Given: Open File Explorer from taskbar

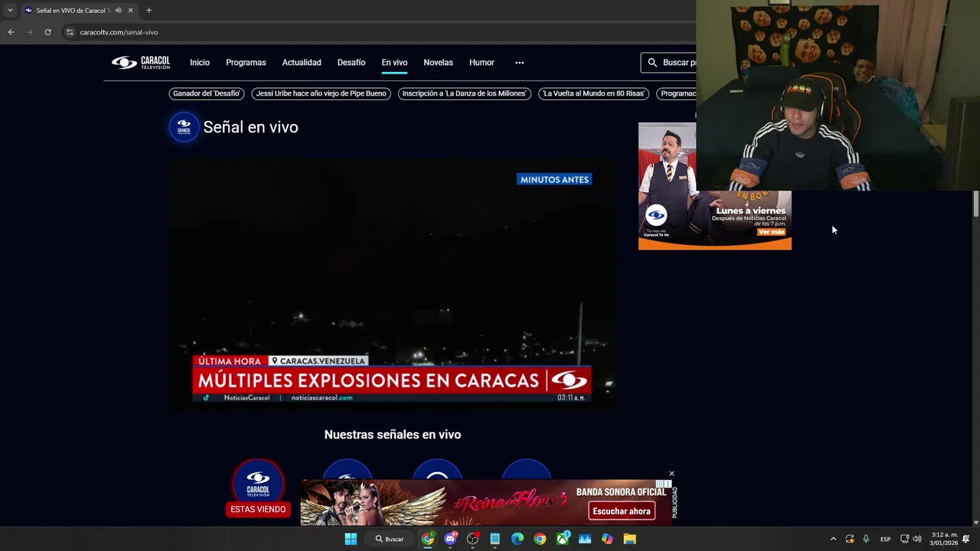Looking at the screenshot, I should [x=629, y=539].
